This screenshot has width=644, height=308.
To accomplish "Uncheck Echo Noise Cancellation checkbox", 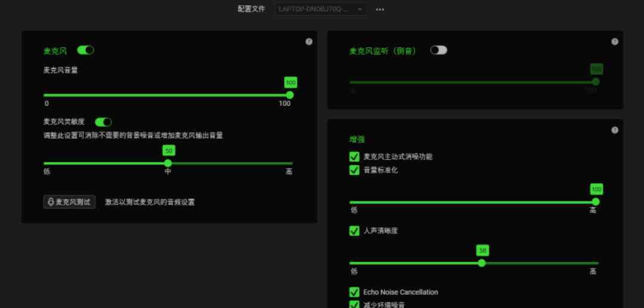I will [354, 292].
